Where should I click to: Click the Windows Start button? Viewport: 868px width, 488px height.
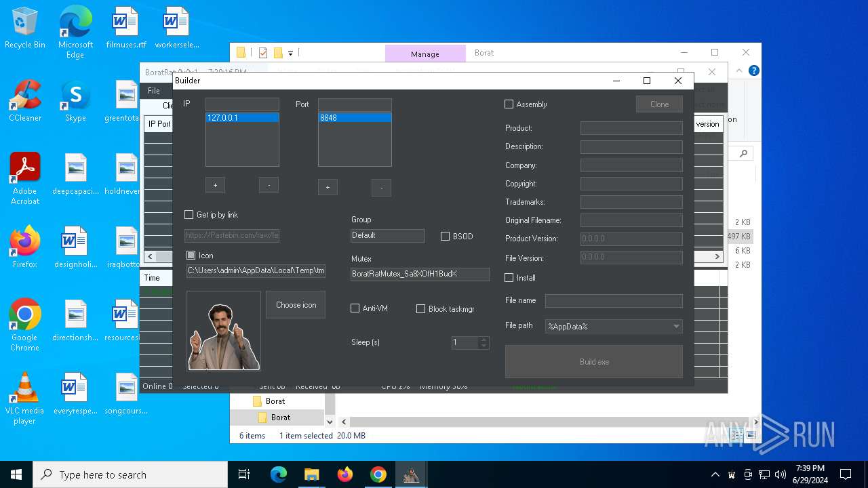coord(16,474)
